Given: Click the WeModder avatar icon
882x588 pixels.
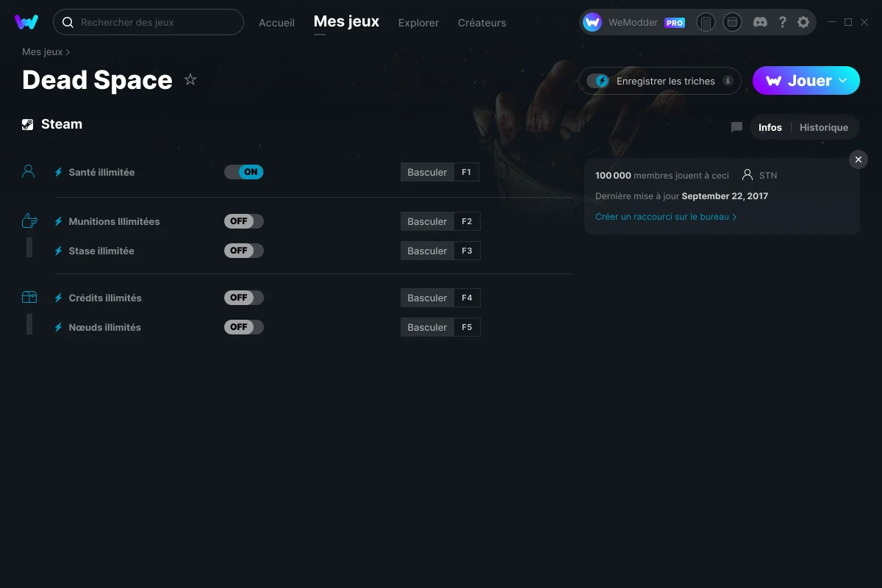Looking at the screenshot, I should tap(592, 22).
